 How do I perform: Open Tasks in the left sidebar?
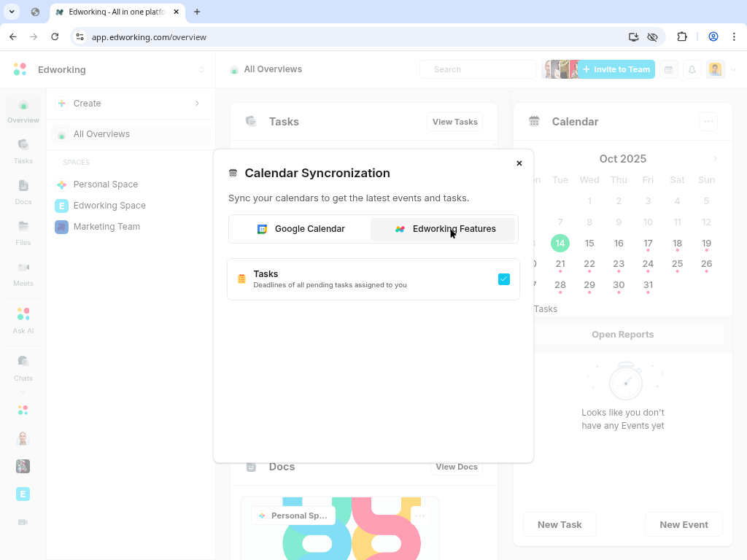[x=23, y=150]
